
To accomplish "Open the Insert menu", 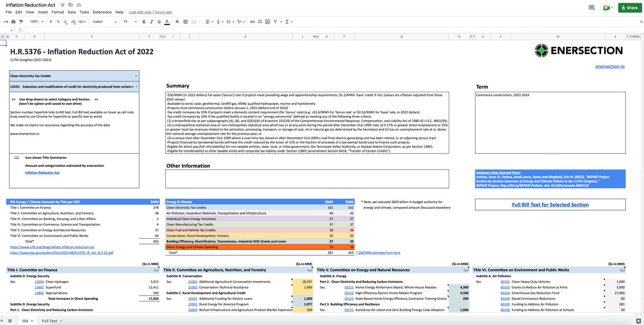I will [x=43, y=12].
